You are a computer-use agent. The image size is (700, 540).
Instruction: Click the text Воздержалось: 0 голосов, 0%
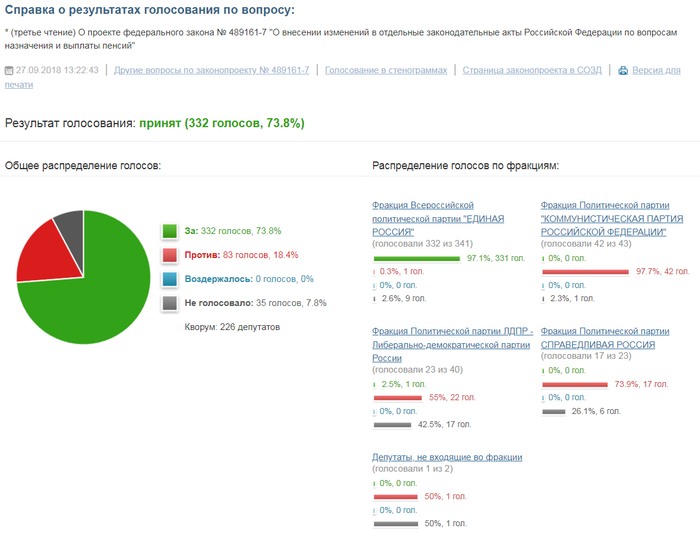249,279
